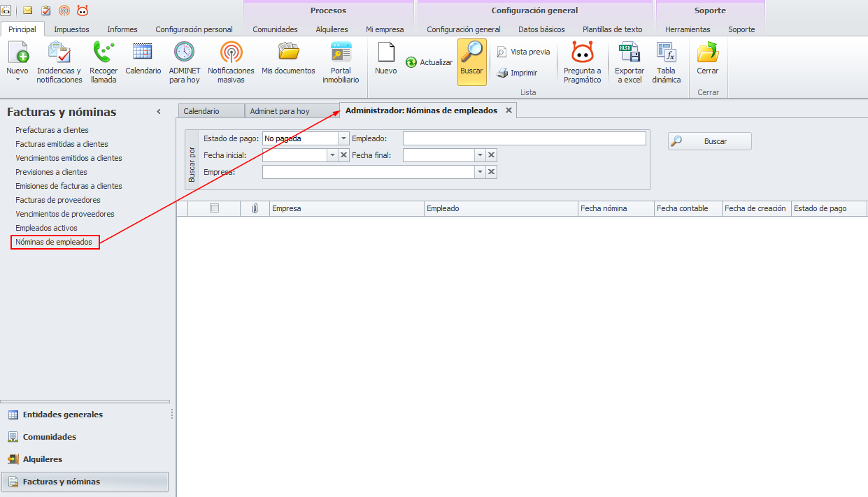Open Alquileres navigation section in sidebar

point(85,459)
